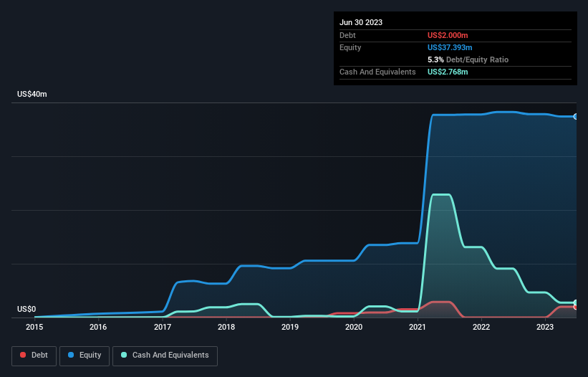Screen dimensions: 588x377
Task: Select the 2023 x-axis label
Action: click(x=545, y=327)
